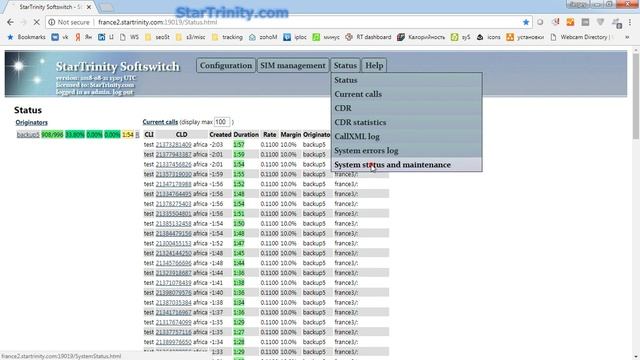Click the orange extension icon in Chrome toolbar
640x360 pixels.
570,22
